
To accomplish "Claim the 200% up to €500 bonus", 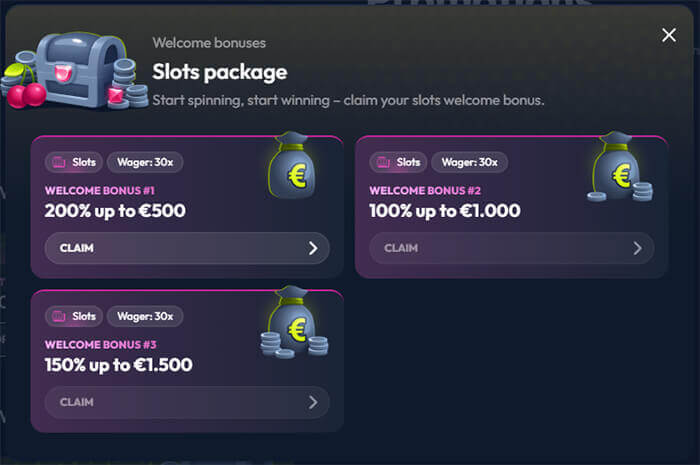I will click(187, 248).
